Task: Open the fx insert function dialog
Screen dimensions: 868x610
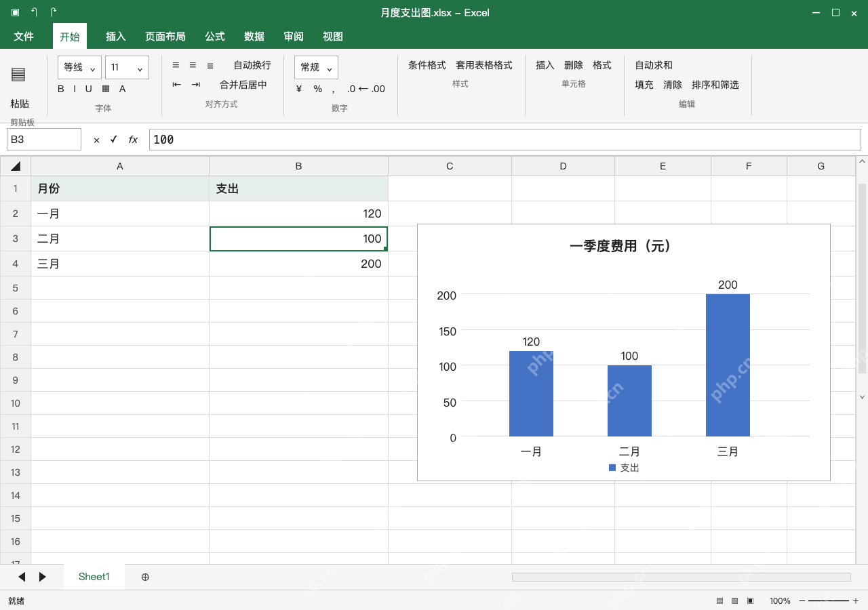Action: (x=133, y=140)
